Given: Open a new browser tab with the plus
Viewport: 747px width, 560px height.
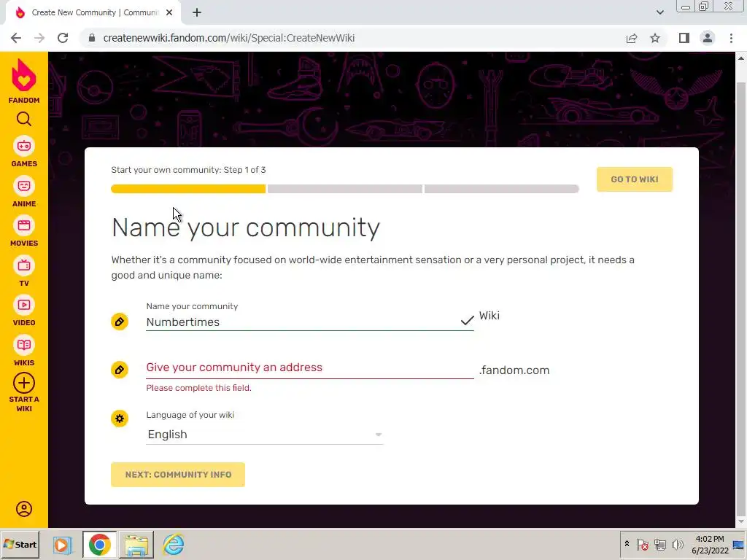Looking at the screenshot, I should click(197, 13).
